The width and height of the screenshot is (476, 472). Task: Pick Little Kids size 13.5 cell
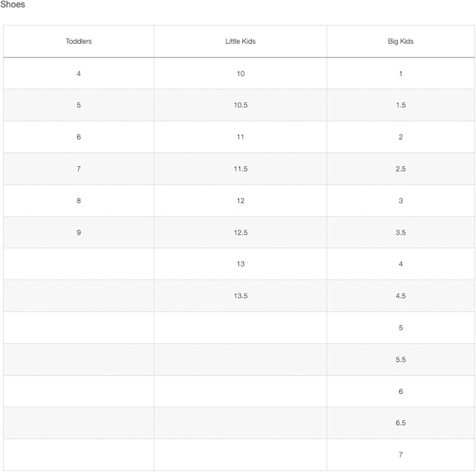tap(241, 296)
